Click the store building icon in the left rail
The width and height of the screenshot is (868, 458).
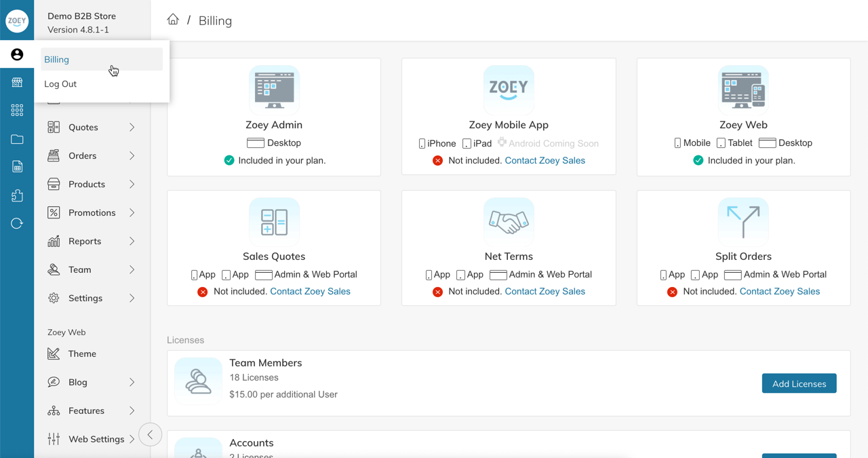(17, 82)
